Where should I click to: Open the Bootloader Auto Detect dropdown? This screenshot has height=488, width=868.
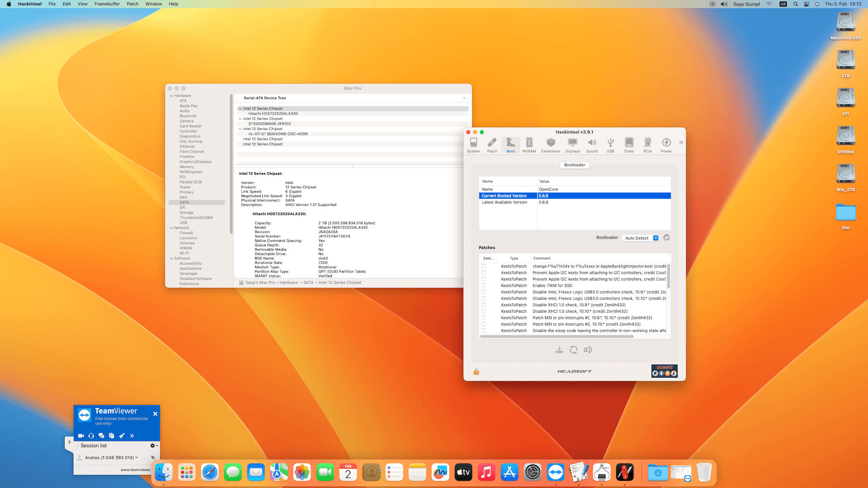click(x=642, y=238)
